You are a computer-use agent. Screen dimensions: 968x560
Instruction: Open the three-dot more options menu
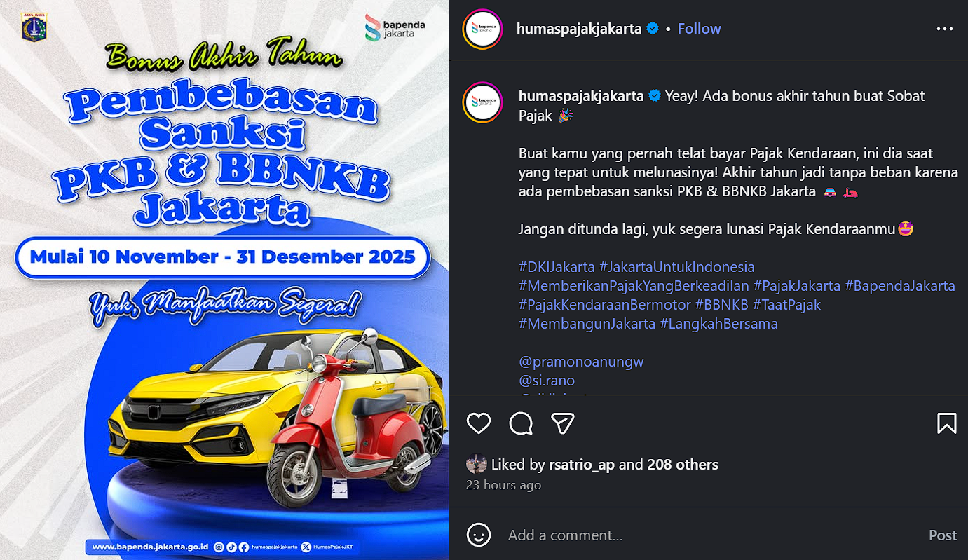tap(945, 29)
